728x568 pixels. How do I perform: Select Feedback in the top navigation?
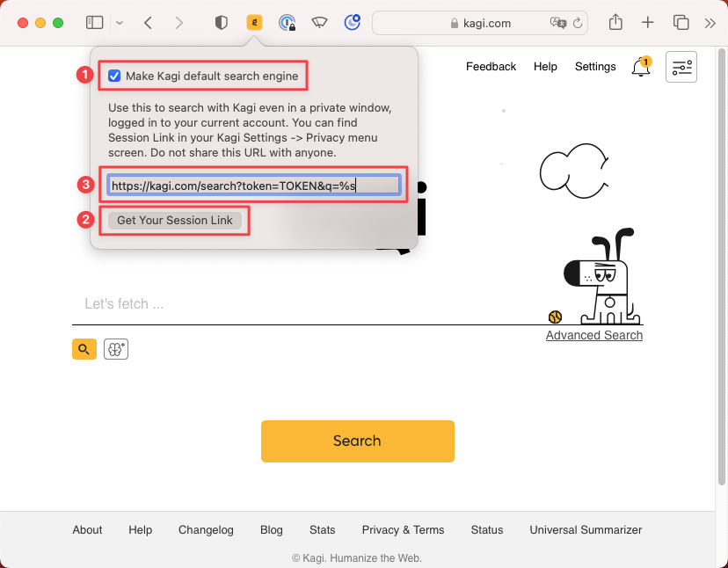tap(491, 67)
